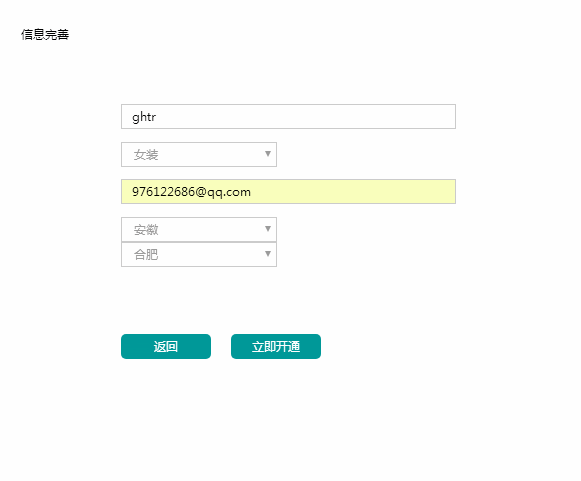Viewport: 581px width, 481px height.
Task: Focus the name field containing ghtr
Action: [x=288, y=117]
